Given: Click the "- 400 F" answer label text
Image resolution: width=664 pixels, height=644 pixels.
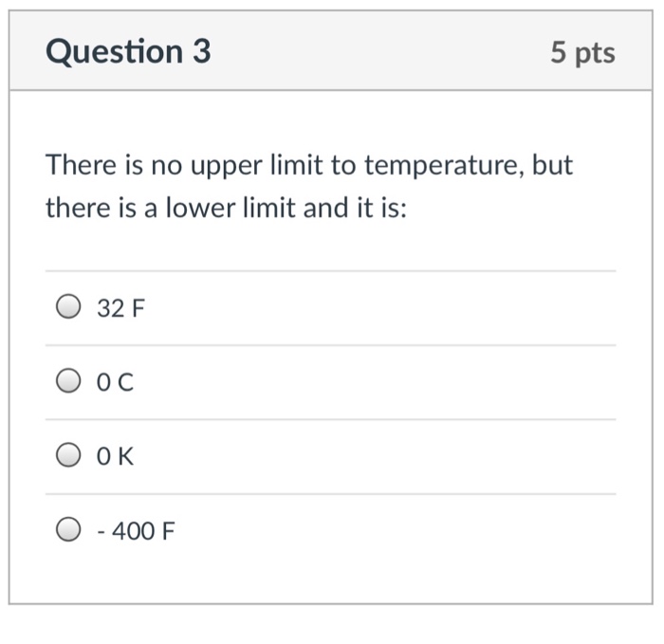Looking at the screenshot, I should click(136, 531).
